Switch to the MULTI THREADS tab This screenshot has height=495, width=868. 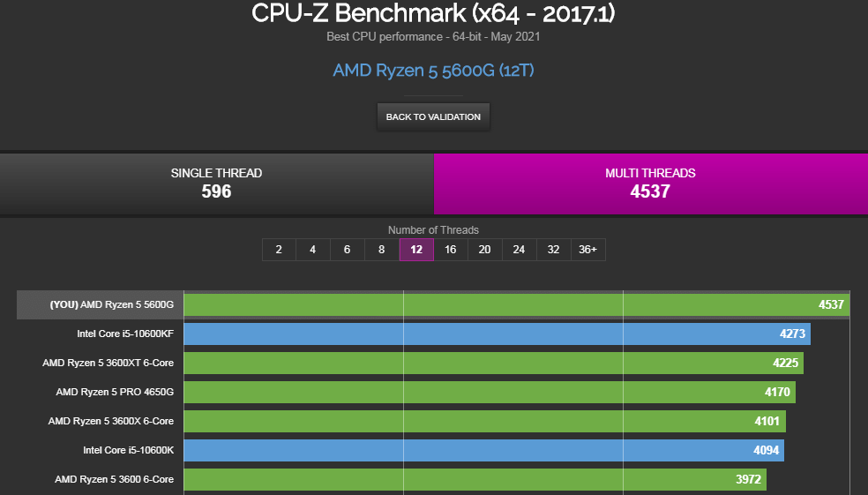pos(650,184)
